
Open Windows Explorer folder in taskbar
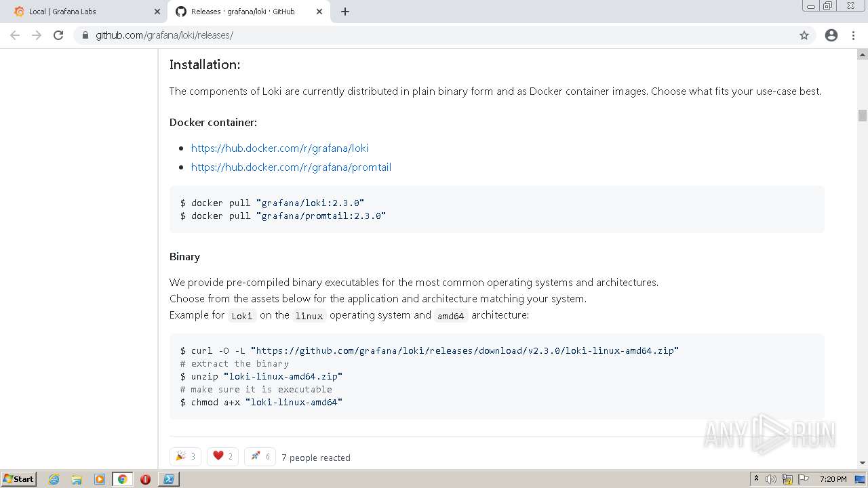[77, 479]
